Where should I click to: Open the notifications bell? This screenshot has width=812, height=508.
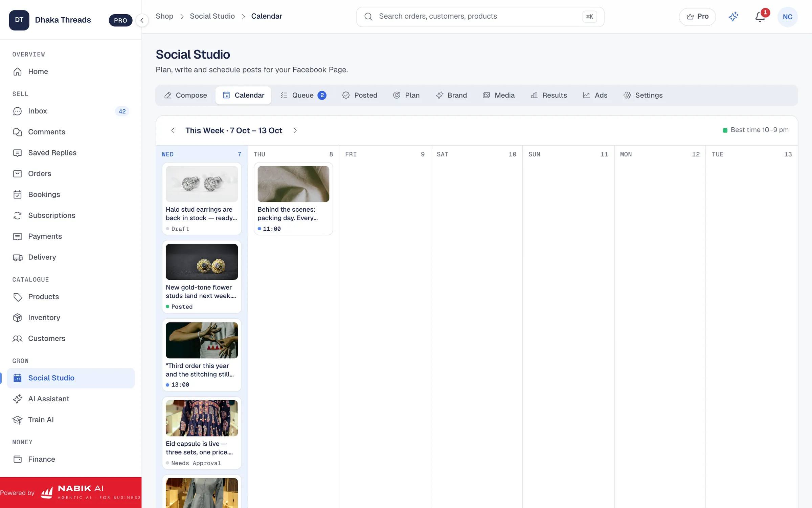pos(760,17)
